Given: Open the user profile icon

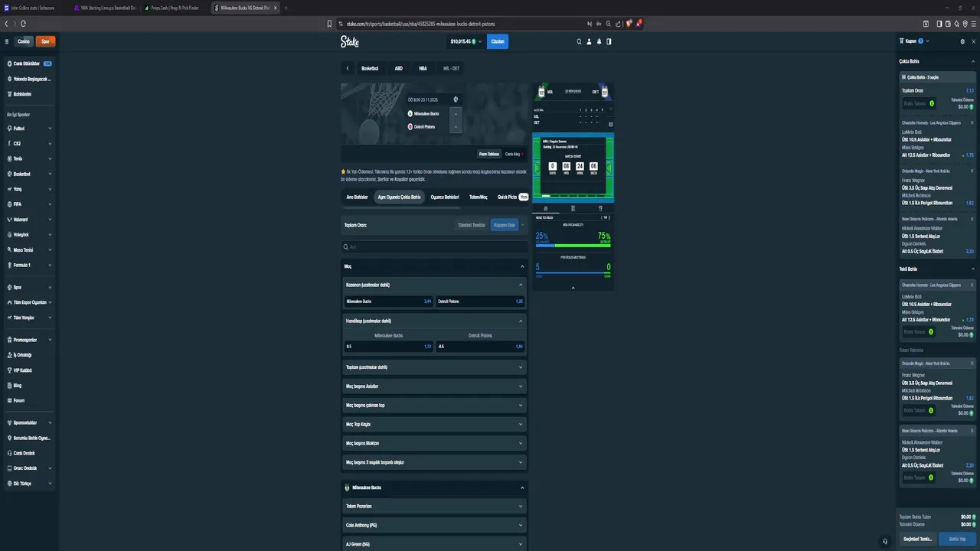Looking at the screenshot, I should pos(589,41).
